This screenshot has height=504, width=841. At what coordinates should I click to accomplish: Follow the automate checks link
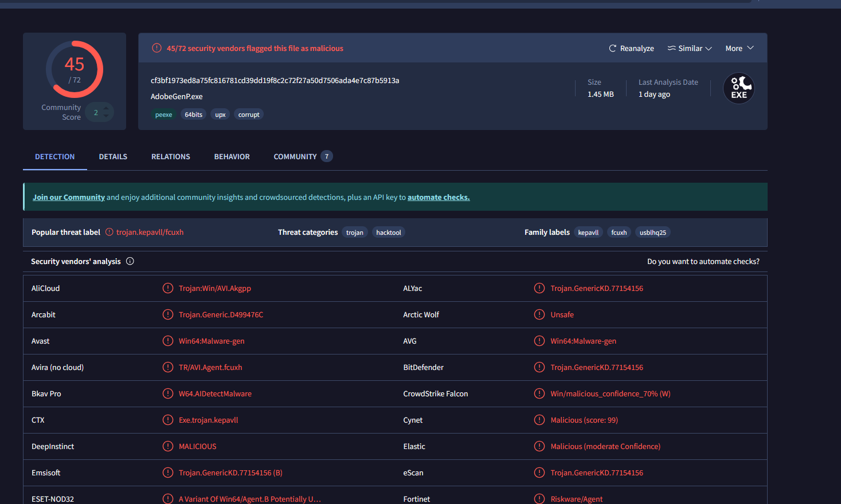[439, 197]
